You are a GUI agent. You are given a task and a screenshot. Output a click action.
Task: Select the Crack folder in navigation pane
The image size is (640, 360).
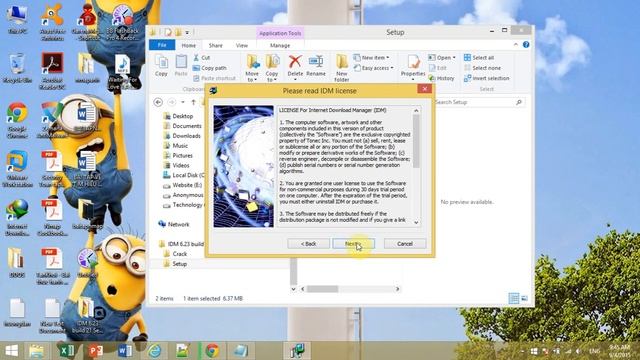click(175, 254)
